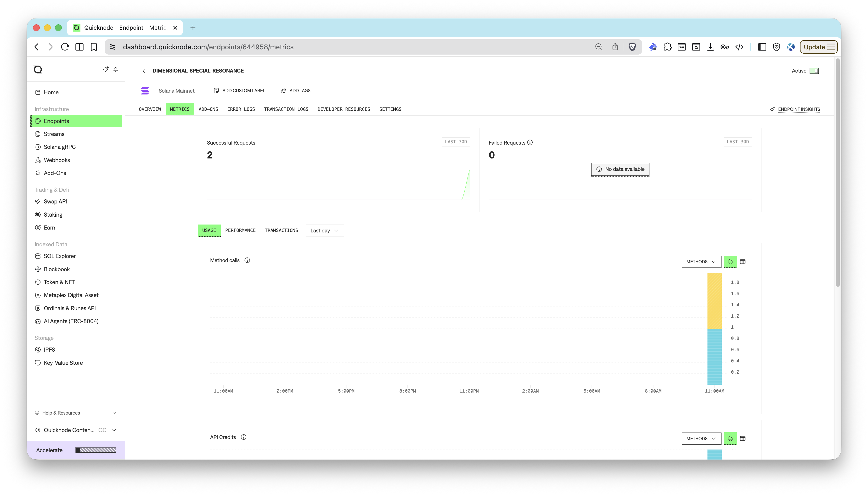This screenshot has height=495, width=868.
Task: Open the Streams sidebar item
Action: coord(76,134)
